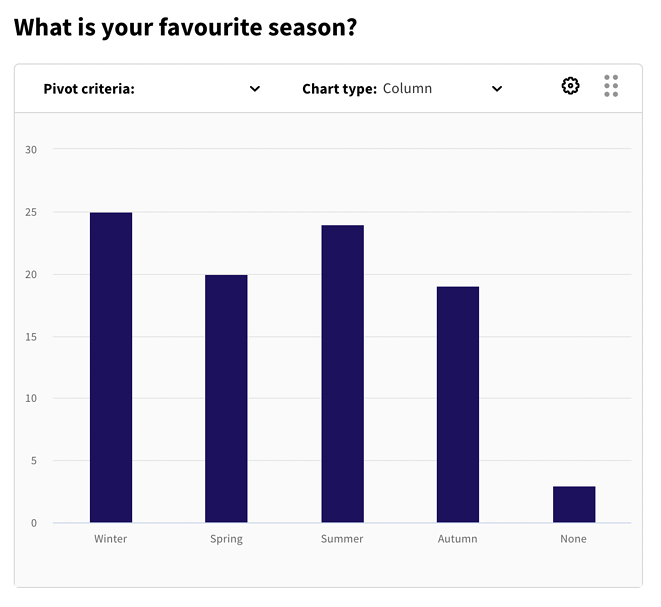The width and height of the screenshot is (661, 607).
Task: Open the chart settings gear icon
Action: click(570, 86)
